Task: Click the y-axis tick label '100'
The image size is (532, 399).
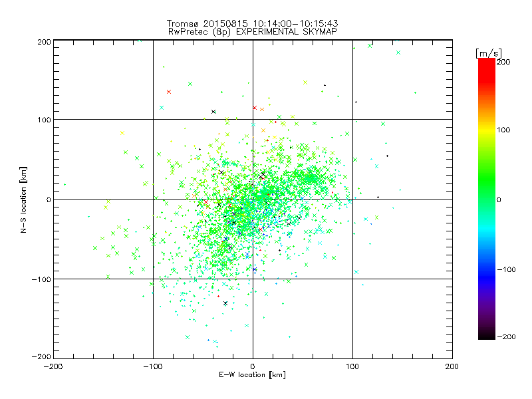Action: point(44,120)
